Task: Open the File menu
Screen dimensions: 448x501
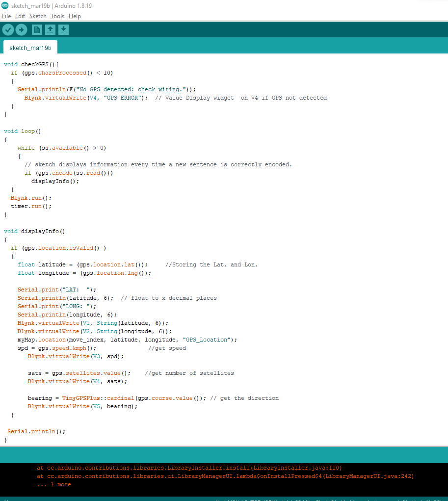Action: tap(6, 16)
